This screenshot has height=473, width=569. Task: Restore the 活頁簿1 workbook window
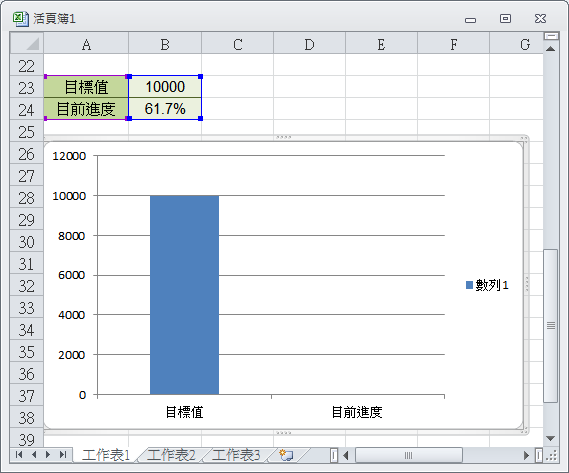505,19
